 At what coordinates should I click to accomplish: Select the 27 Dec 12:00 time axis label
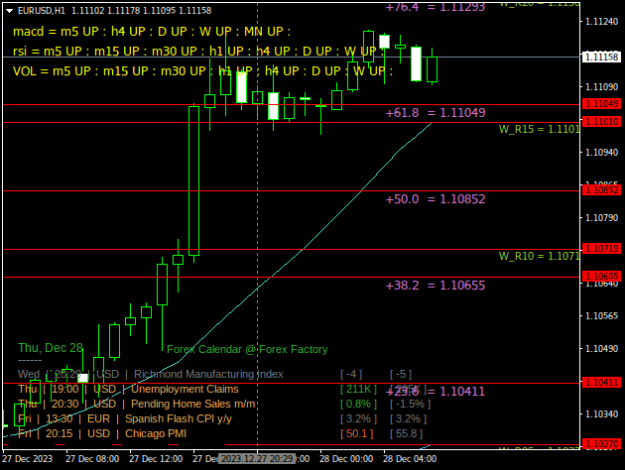pyautogui.click(x=156, y=459)
